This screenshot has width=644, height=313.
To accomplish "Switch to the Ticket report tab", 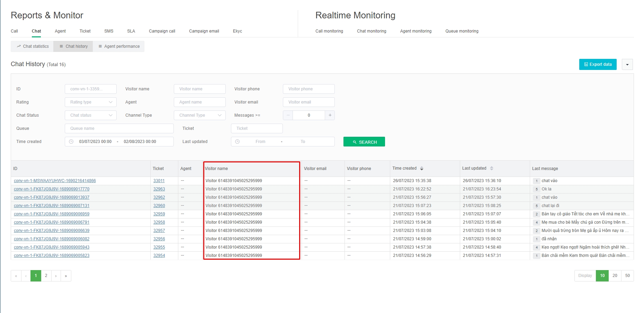I will point(85,31).
